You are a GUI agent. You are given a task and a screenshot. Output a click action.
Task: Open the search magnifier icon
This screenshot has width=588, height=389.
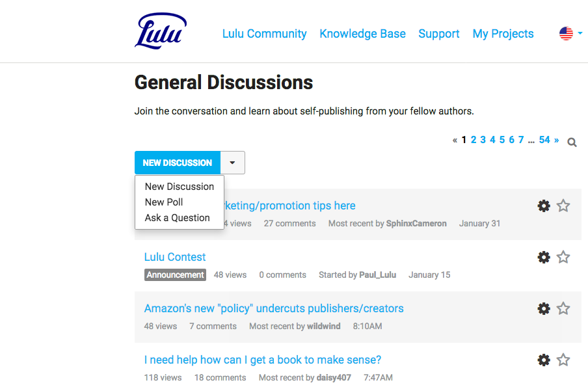pos(572,142)
